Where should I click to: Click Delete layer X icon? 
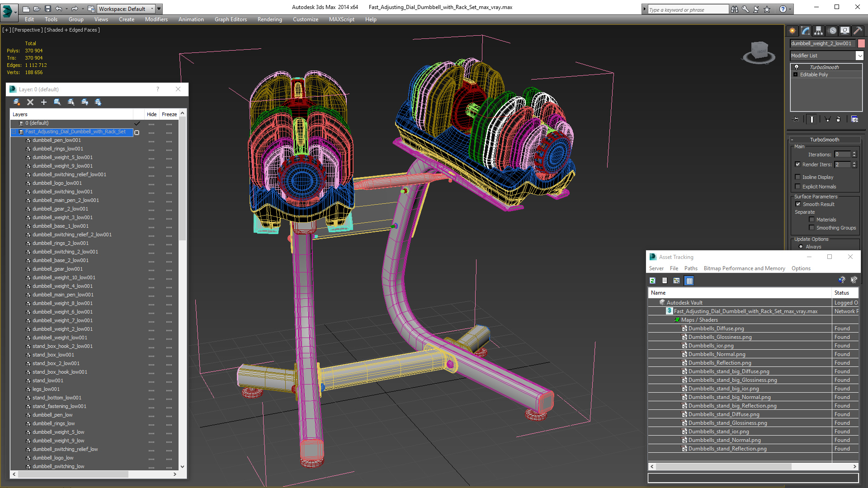(x=30, y=102)
